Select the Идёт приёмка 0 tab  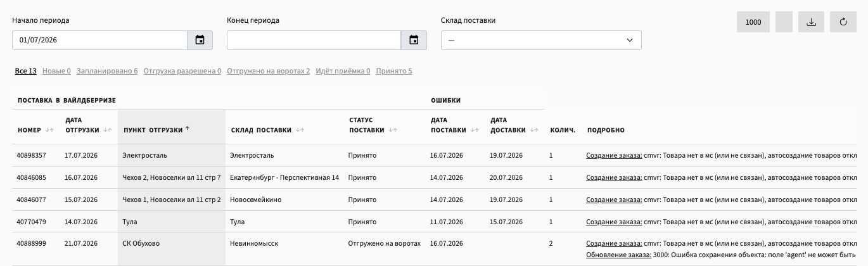[x=343, y=71]
